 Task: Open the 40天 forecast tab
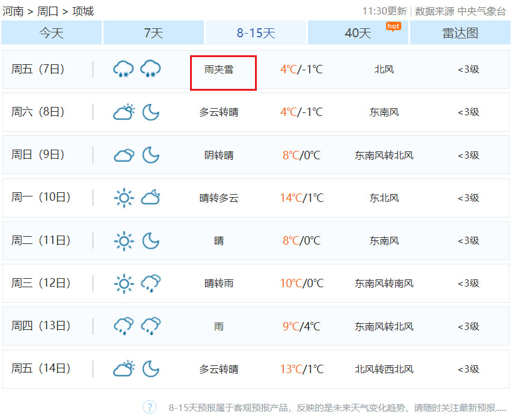tap(358, 33)
